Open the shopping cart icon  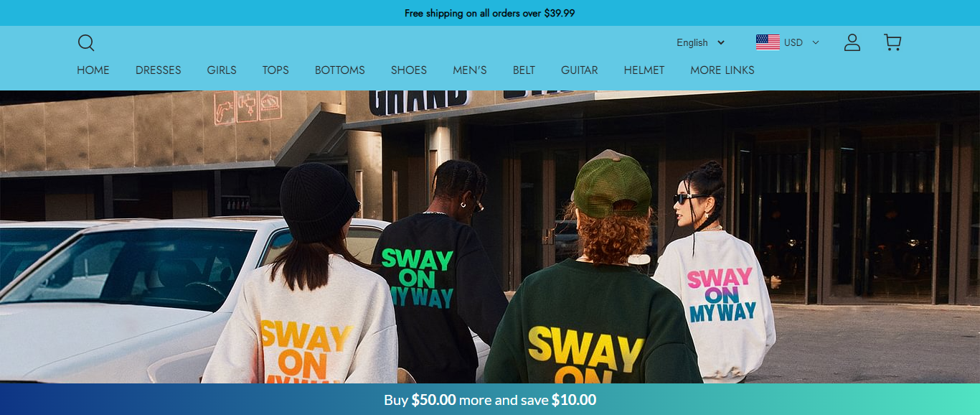(892, 42)
